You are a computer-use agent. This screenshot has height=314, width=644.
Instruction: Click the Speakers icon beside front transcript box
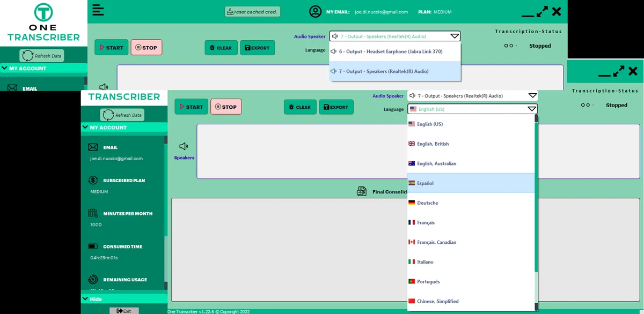(184, 146)
